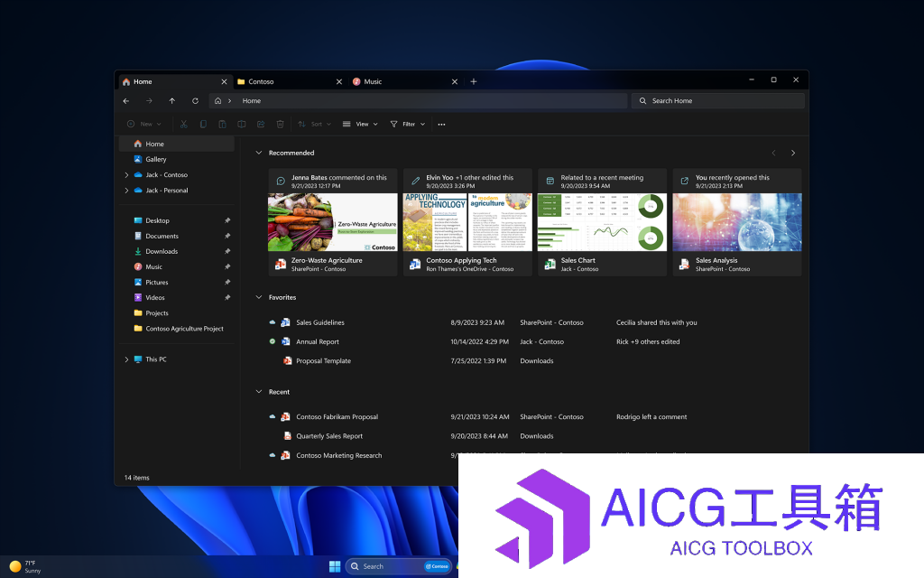Show previous Recommended files with left arrow
Image resolution: width=924 pixels, height=578 pixels.
point(773,153)
